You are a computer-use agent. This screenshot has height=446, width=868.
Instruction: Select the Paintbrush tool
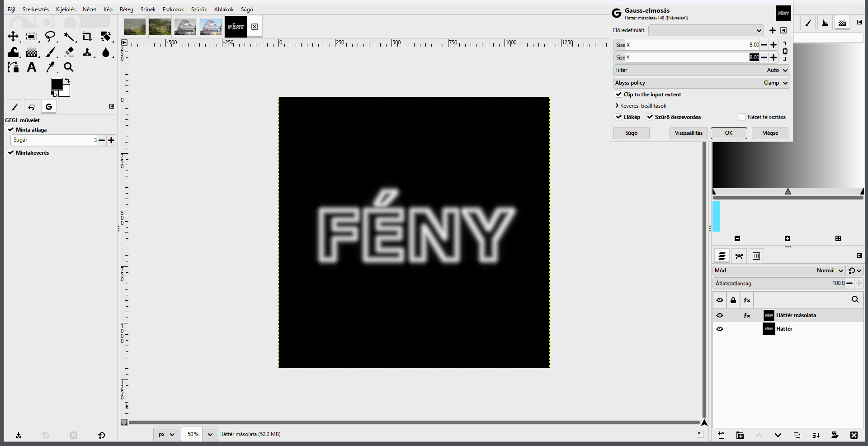[51, 52]
